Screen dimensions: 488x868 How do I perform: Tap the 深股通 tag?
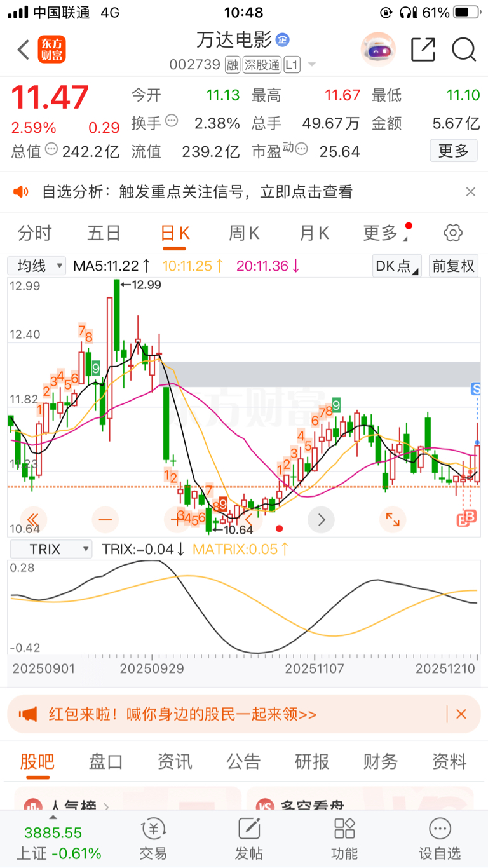[x=261, y=65]
